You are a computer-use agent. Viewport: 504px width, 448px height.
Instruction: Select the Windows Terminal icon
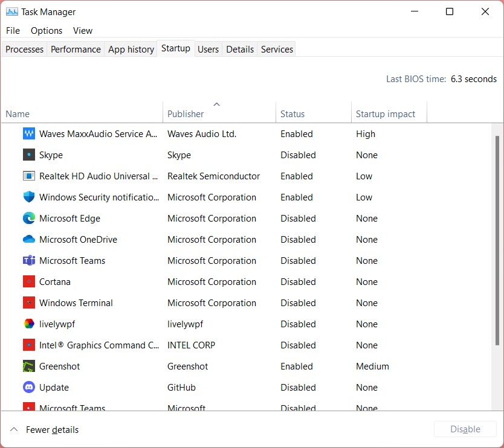(29, 303)
